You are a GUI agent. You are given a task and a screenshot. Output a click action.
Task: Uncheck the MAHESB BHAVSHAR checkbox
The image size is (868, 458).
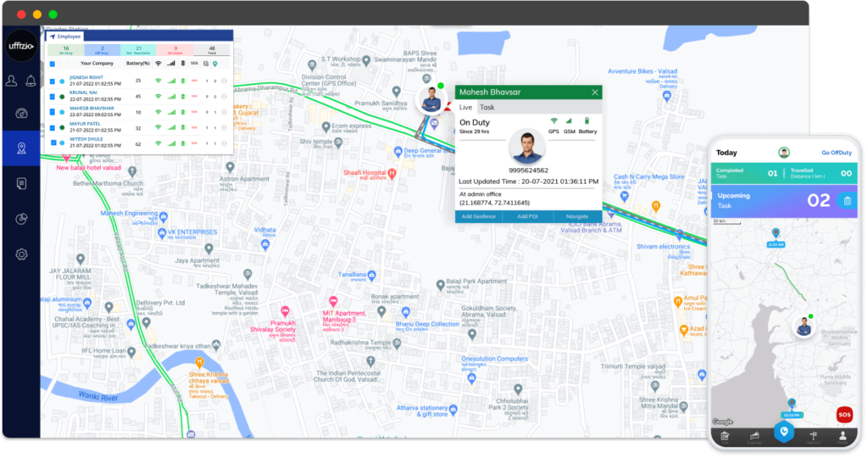pyautogui.click(x=53, y=112)
